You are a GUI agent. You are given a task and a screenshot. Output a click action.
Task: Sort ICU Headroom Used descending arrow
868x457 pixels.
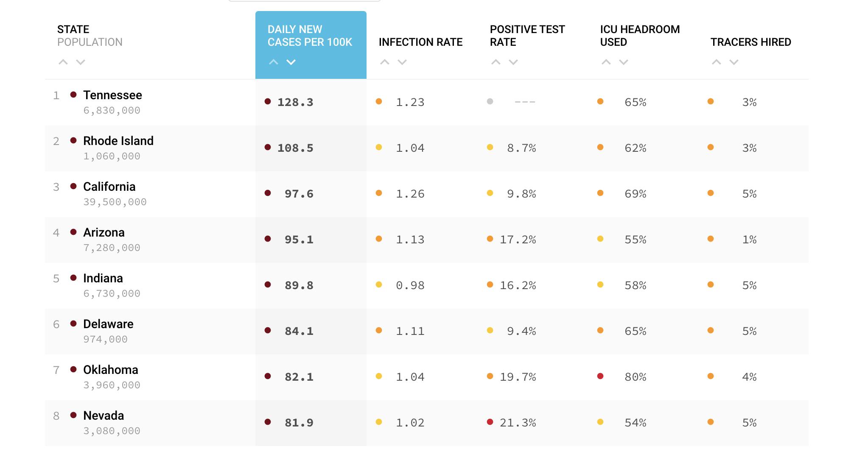point(624,62)
